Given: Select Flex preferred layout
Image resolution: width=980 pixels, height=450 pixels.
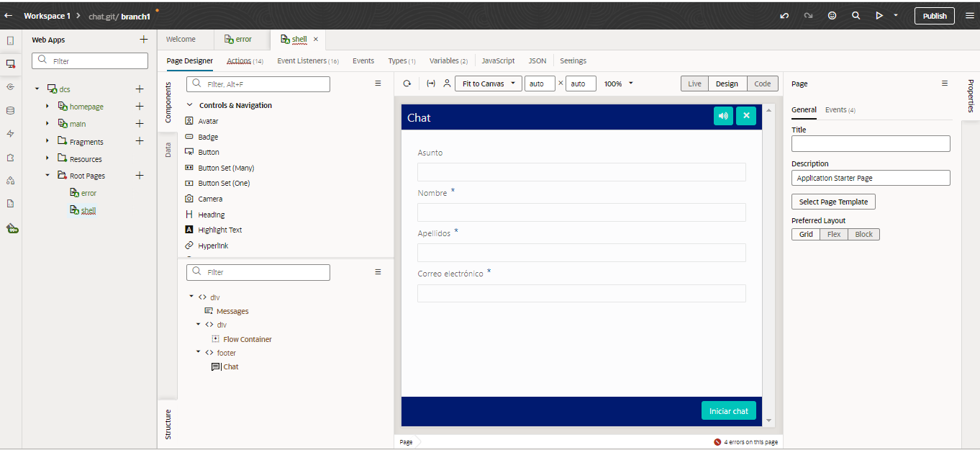Looking at the screenshot, I should point(834,234).
